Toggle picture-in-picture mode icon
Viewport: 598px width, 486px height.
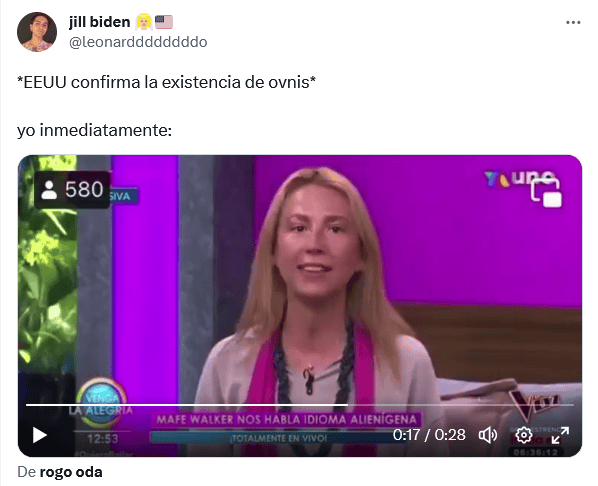coord(547,193)
